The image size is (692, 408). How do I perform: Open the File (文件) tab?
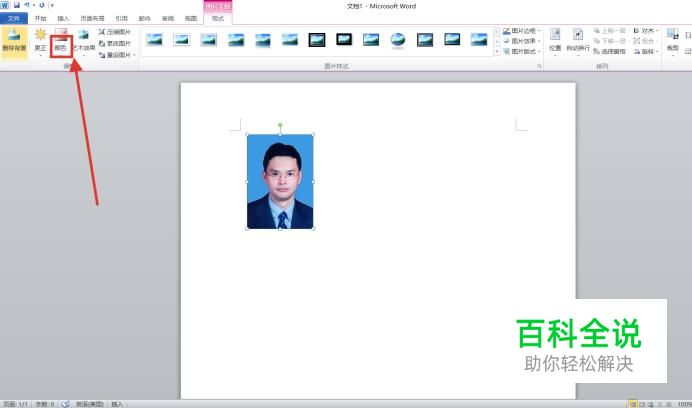pos(14,19)
